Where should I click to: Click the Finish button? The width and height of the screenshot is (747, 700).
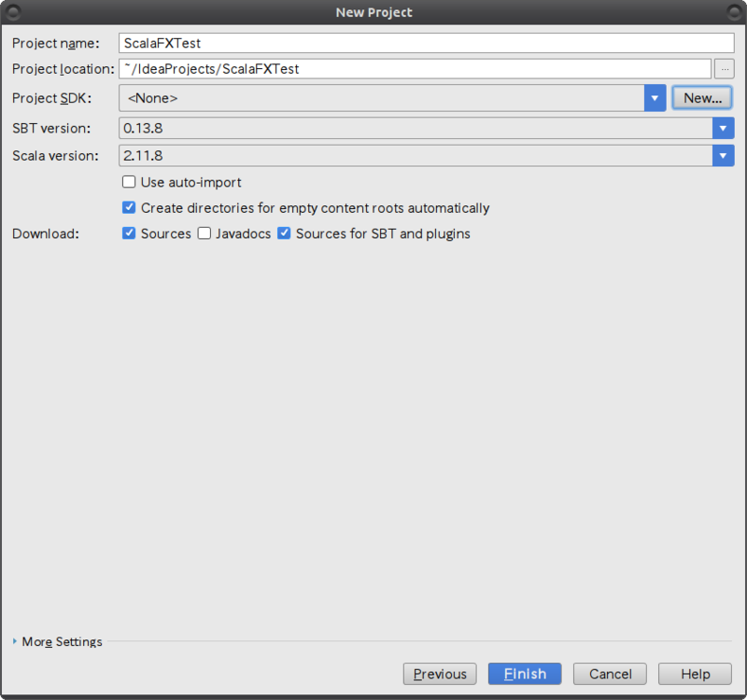click(524, 673)
